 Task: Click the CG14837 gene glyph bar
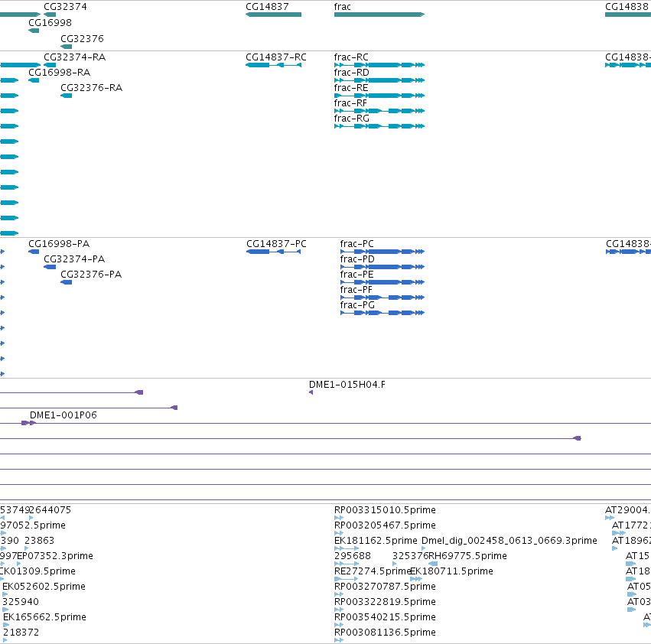pos(273,15)
